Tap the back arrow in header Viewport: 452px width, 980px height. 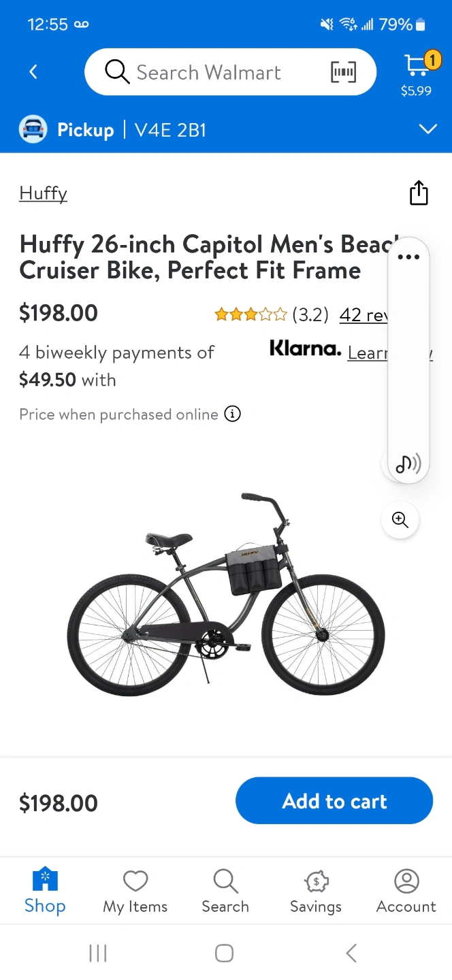tap(33, 71)
